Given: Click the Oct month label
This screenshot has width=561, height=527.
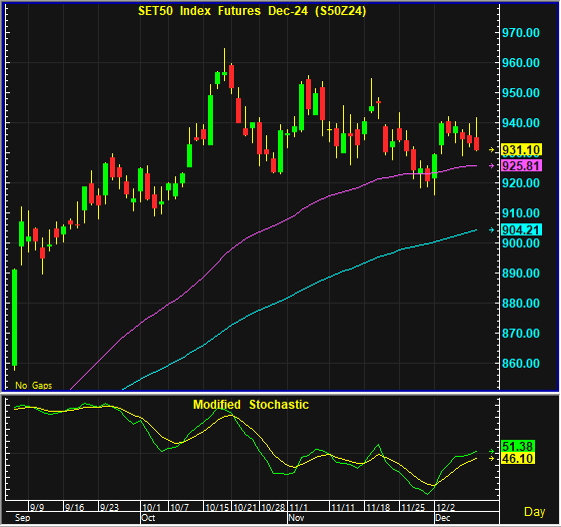Looking at the screenshot, I should click(x=148, y=518).
